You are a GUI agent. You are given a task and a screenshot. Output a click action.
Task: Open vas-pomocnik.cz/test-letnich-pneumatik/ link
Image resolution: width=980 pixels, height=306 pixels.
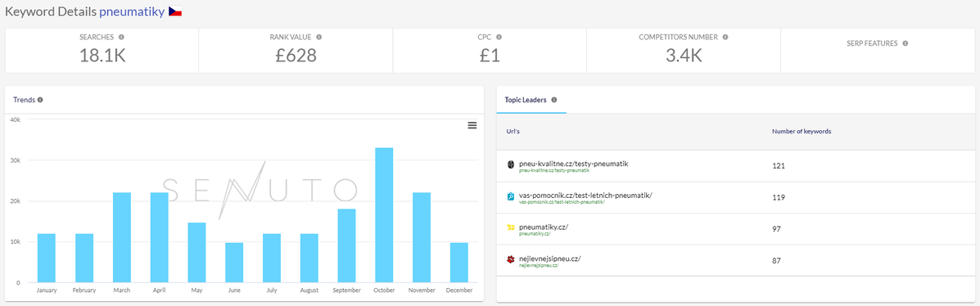click(x=585, y=195)
